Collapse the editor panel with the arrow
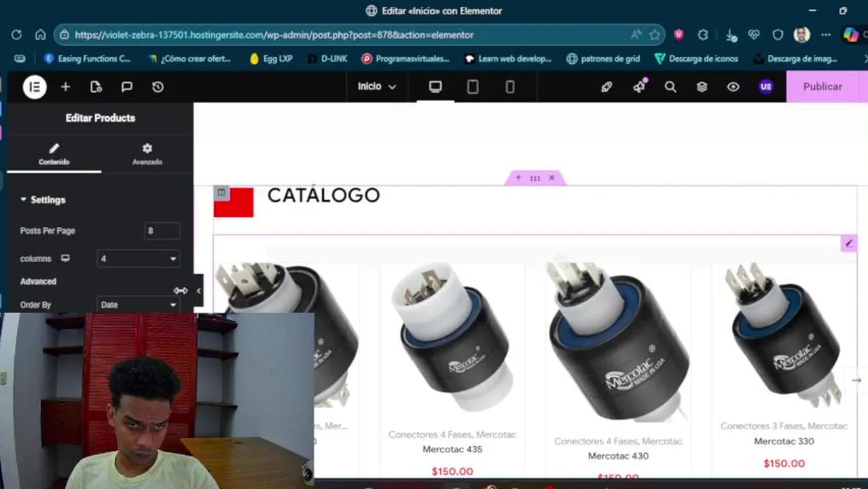868x489 pixels. point(198,291)
